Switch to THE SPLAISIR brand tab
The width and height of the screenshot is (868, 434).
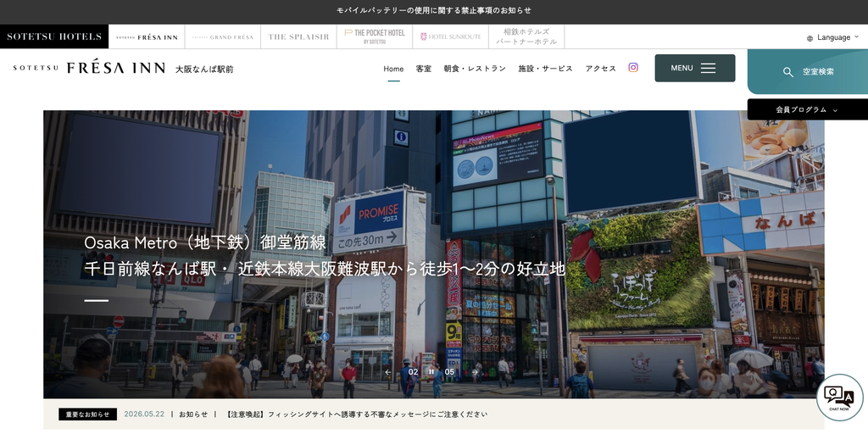tap(298, 36)
